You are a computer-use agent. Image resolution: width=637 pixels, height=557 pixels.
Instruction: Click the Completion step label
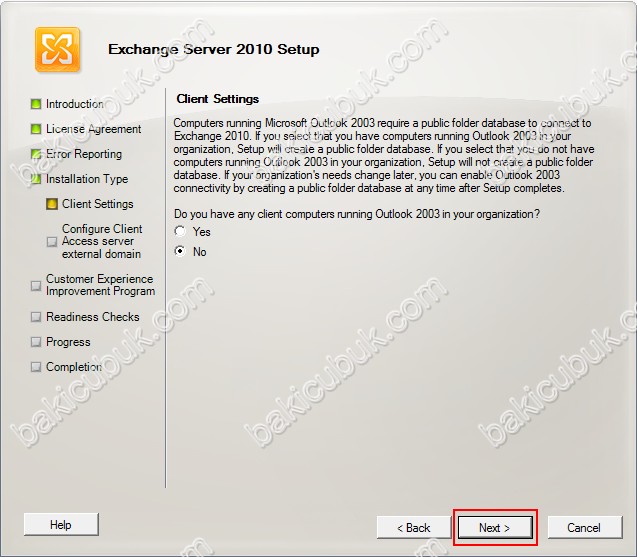click(74, 366)
